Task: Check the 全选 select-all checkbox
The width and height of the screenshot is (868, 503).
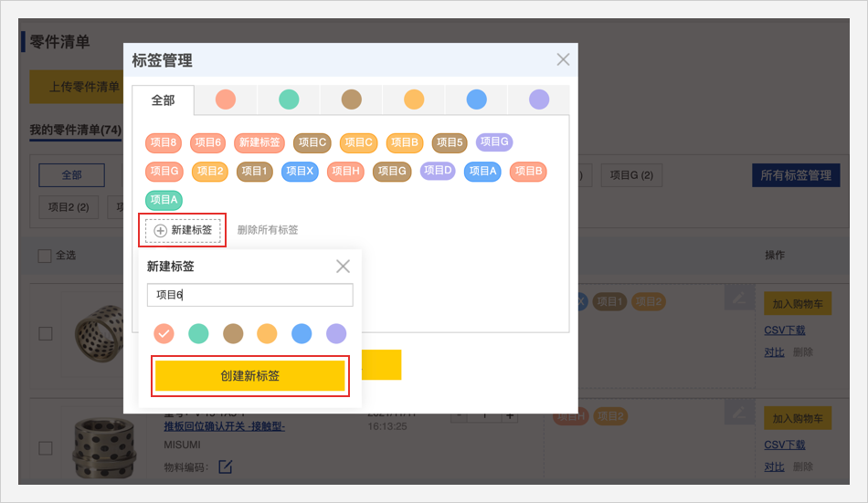Action: click(45, 256)
